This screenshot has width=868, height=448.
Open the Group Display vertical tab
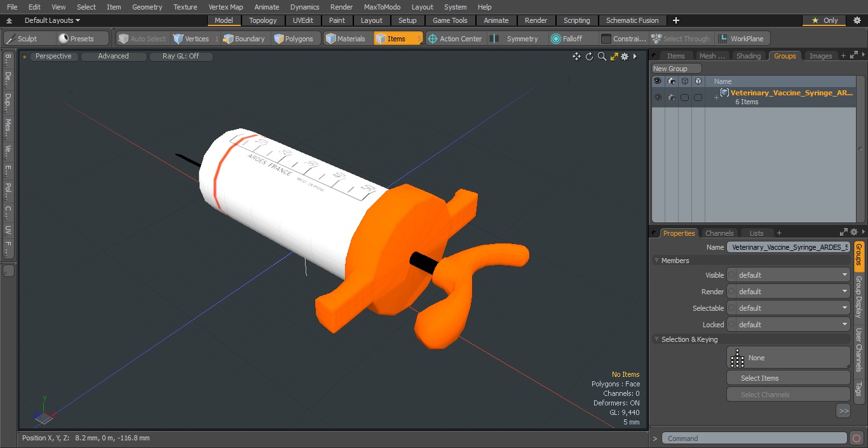858,297
